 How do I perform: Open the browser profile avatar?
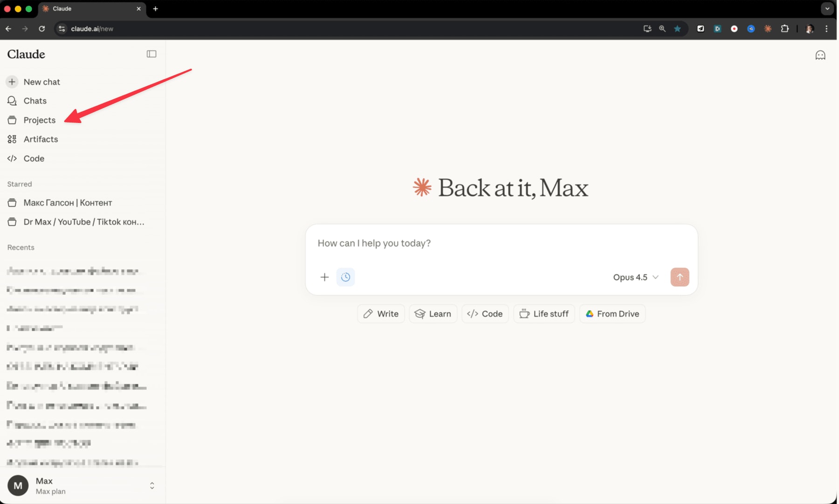tap(810, 29)
